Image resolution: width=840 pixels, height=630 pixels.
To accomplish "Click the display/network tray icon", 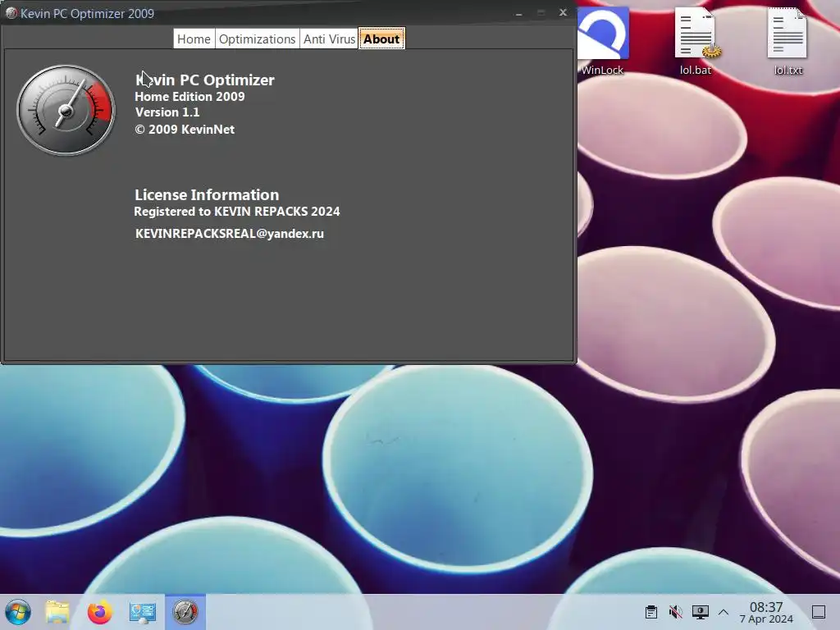I will [x=701, y=612].
